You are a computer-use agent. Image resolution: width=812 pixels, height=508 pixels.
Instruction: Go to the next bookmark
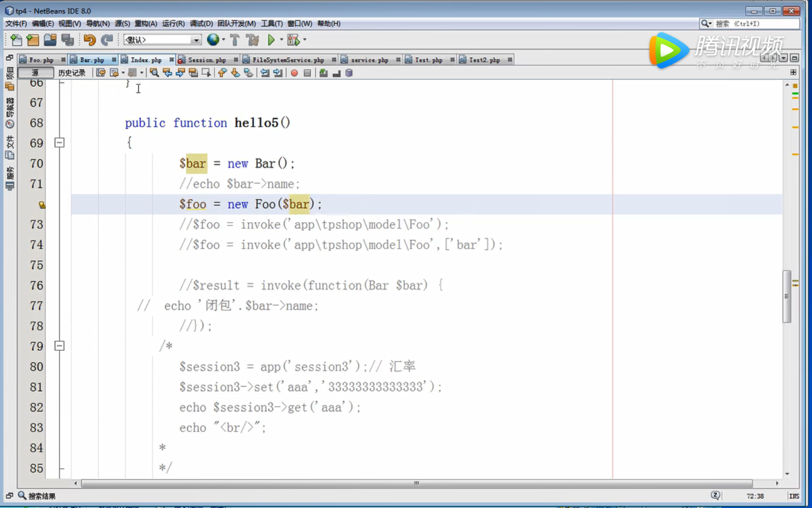click(235, 73)
